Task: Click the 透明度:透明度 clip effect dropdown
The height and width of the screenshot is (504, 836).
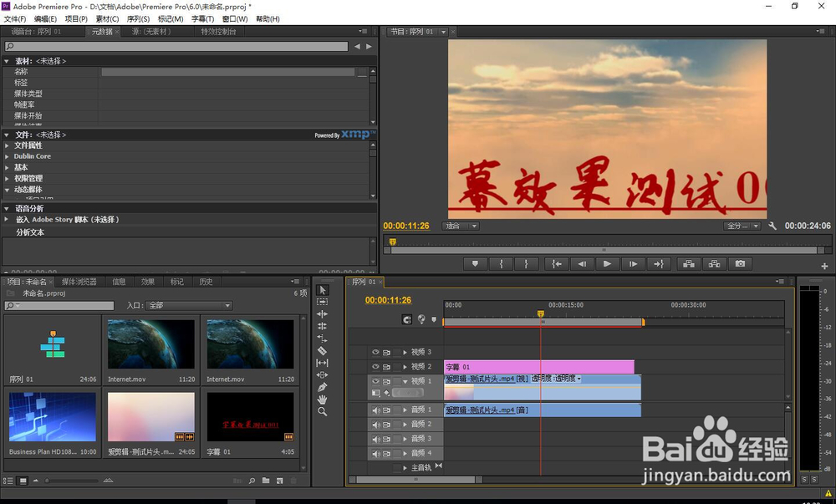Action: [x=556, y=379]
